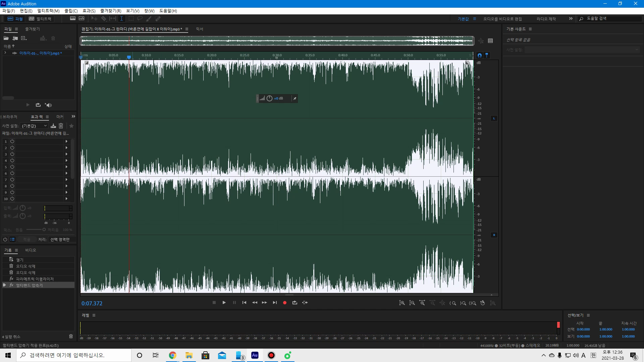Screen dimensions: 644x362
Task: Click the zoom in amplitude icon
Action: pyautogui.click(x=402, y=303)
